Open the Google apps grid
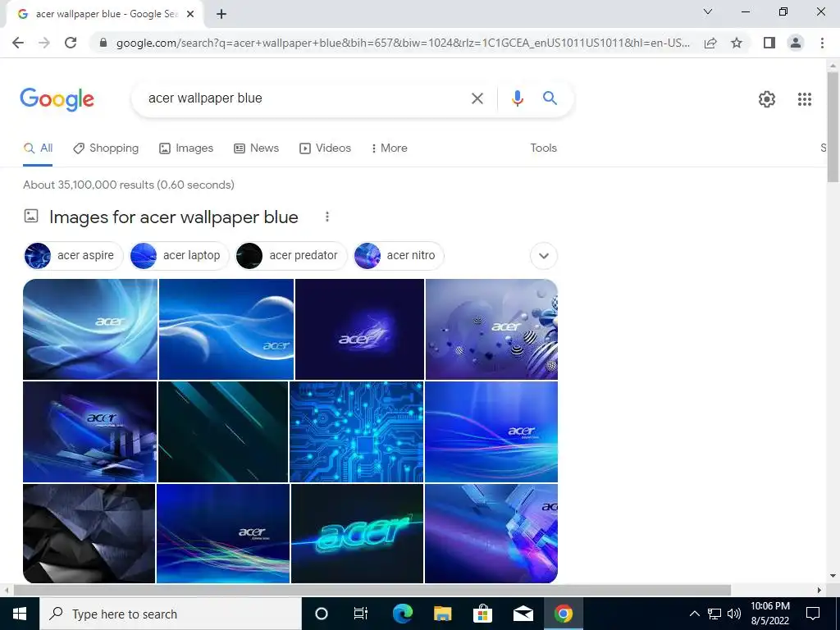The width and height of the screenshot is (840, 630). point(804,99)
